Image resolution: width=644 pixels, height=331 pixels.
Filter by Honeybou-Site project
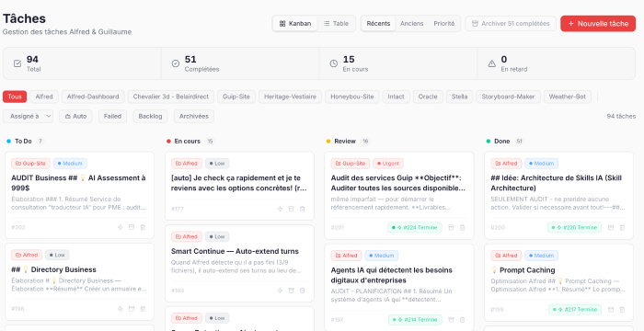click(x=352, y=97)
